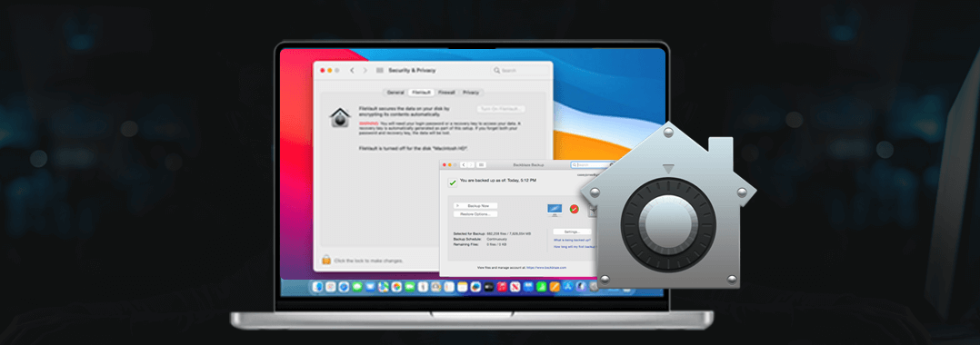Open 'What is being backed up?' link

pos(572,240)
